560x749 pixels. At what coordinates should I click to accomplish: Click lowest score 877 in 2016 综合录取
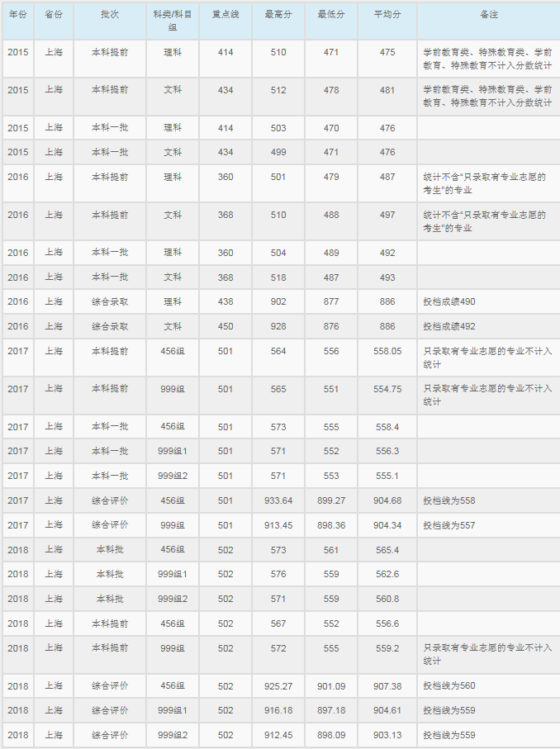click(331, 302)
